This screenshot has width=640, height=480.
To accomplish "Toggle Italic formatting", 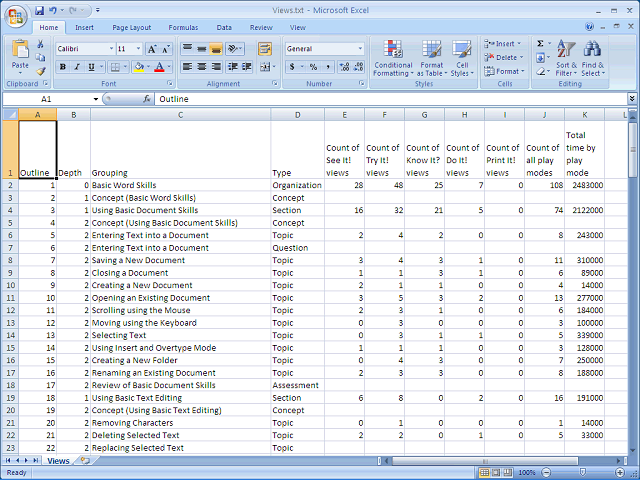I will [76, 67].
